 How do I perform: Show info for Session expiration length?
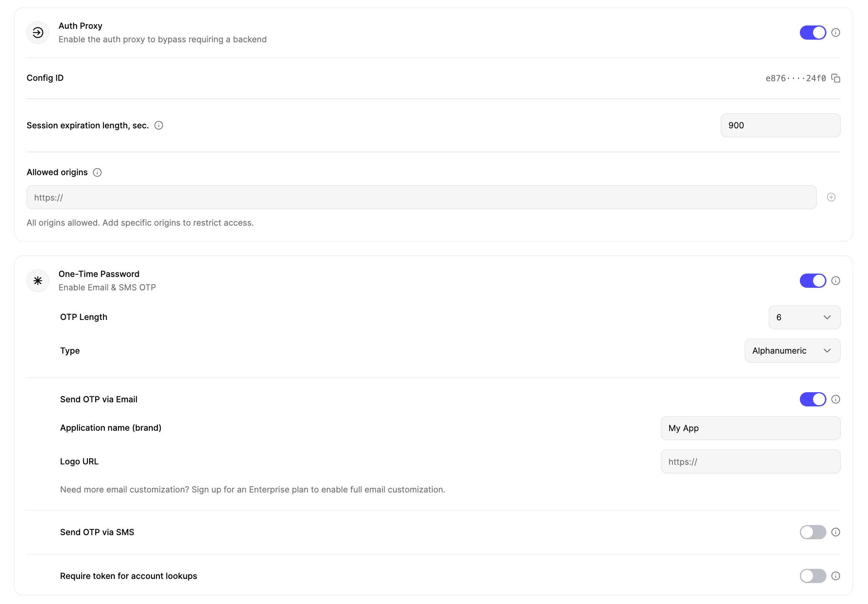pyautogui.click(x=159, y=126)
